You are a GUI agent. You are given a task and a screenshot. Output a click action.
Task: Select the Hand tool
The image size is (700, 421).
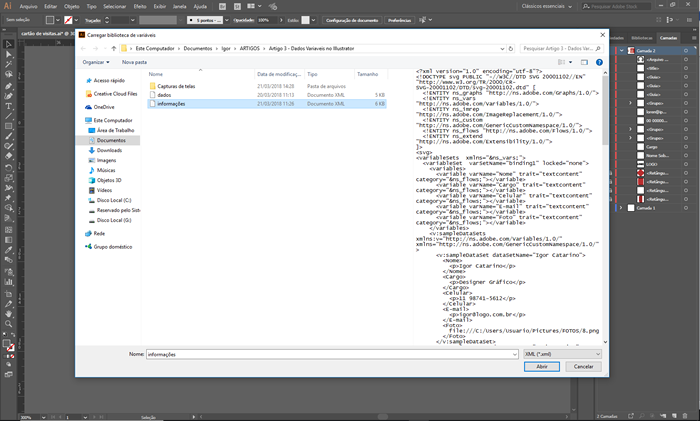tap(8, 314)
